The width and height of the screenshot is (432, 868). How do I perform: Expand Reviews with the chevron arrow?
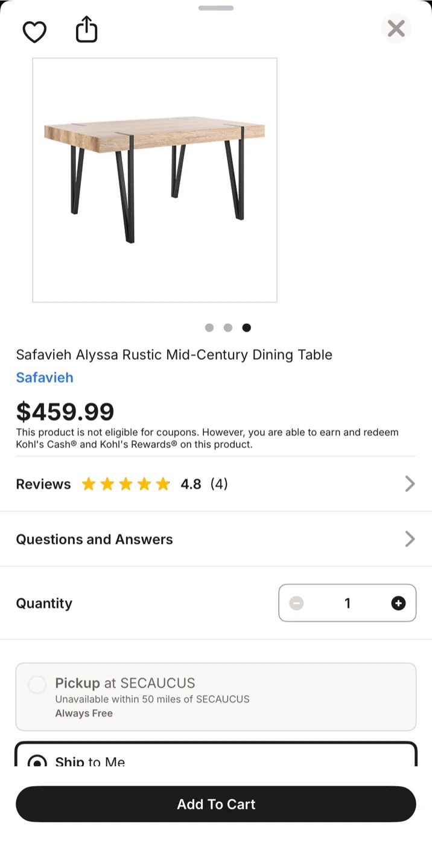(410, 484)
